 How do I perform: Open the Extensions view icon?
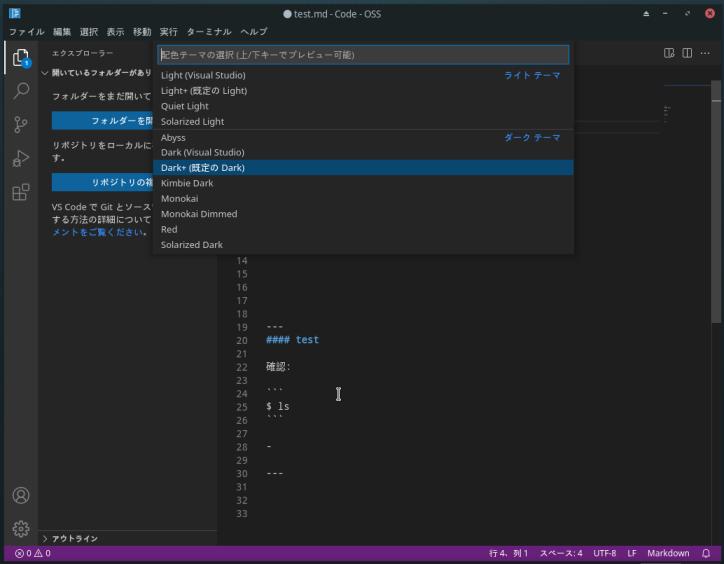(x=21, y=192)
